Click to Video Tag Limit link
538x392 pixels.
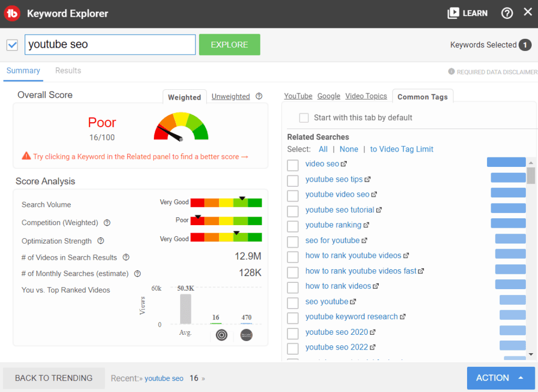tap(402, 150)
